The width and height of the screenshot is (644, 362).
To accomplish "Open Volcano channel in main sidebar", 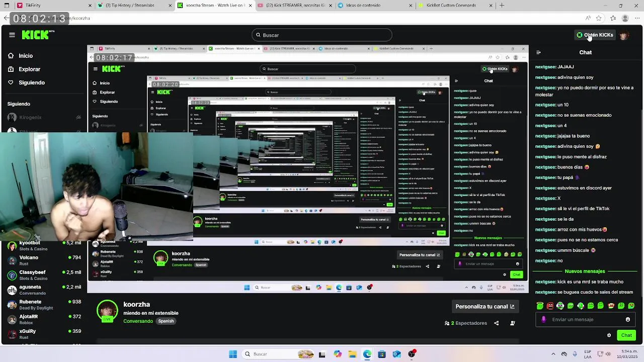I will [x=44, y=260].
